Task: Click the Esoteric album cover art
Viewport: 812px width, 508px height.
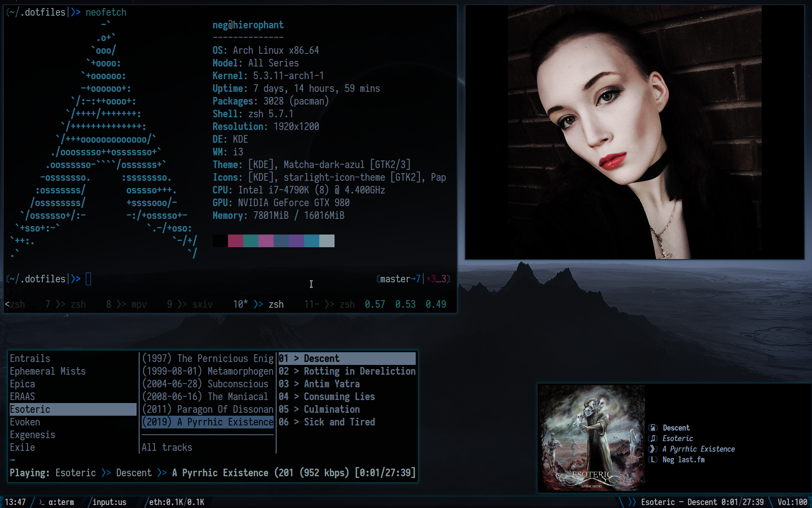Action: point(591,438)
